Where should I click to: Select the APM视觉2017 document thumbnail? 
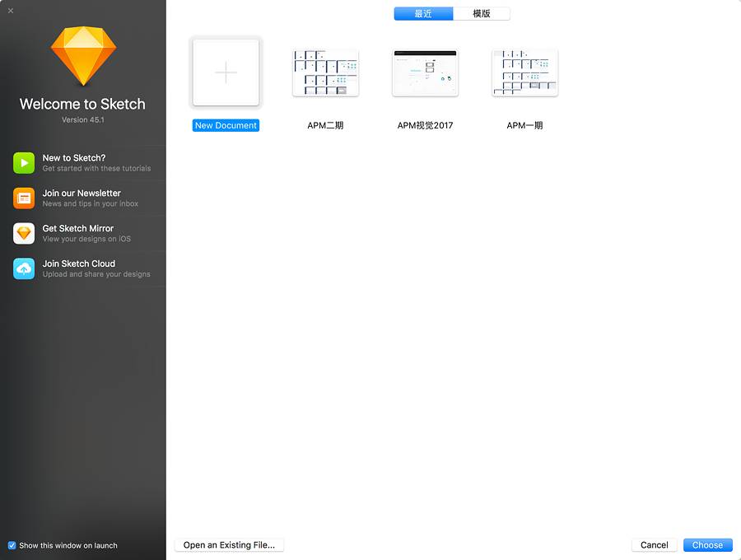click(x=426, y=72)
